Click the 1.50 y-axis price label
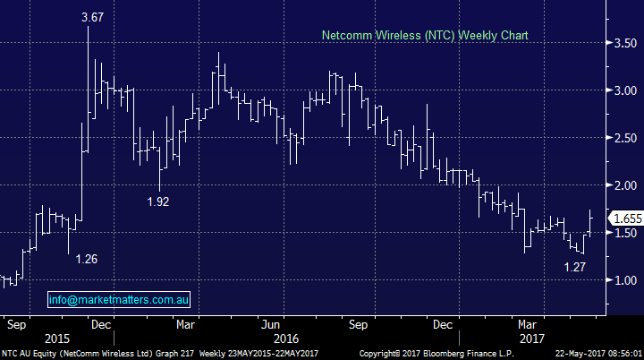 (x=625, y=233)
